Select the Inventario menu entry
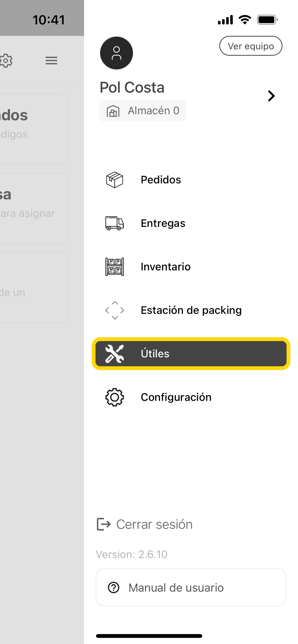 166,267
